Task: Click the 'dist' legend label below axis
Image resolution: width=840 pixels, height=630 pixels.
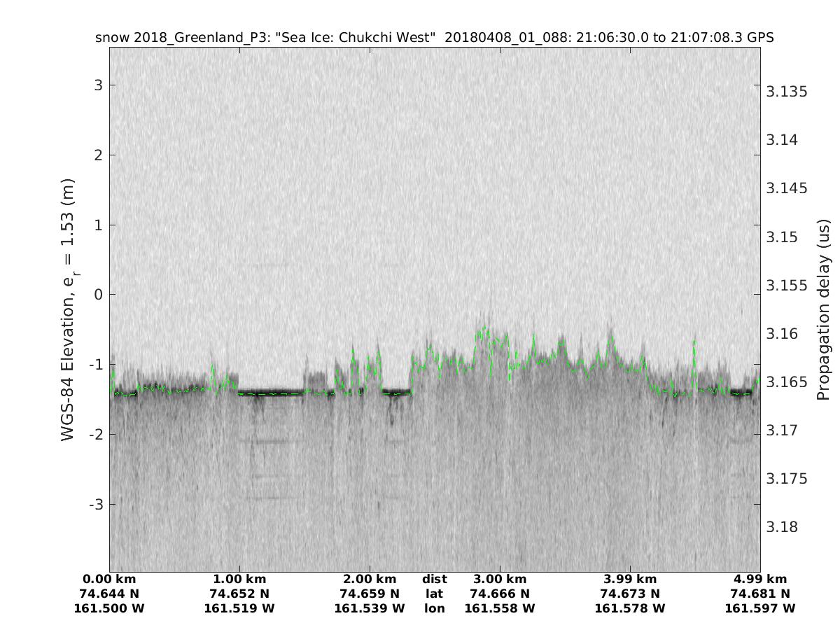Action: [435, 579]
